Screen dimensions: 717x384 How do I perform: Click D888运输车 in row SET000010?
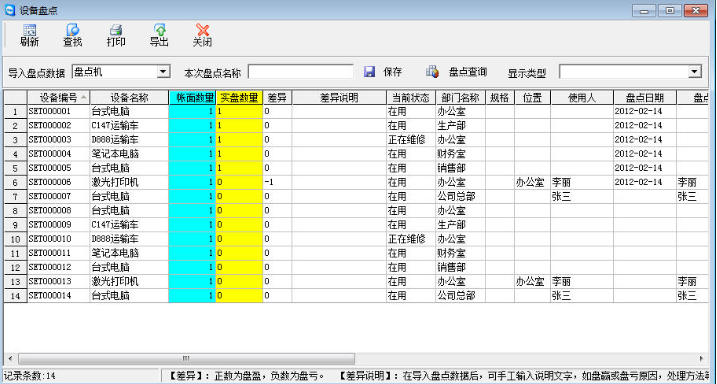[x=115, y=239]
